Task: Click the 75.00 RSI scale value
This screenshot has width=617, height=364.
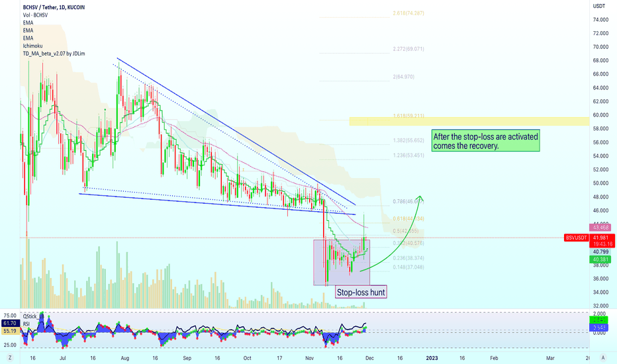Action: (x=10, y=316)
